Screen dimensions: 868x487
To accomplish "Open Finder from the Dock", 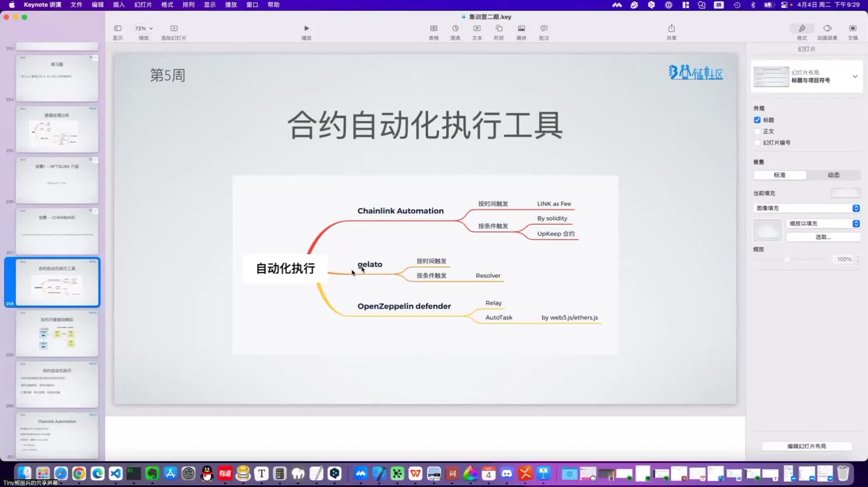I will click(24, 474).
